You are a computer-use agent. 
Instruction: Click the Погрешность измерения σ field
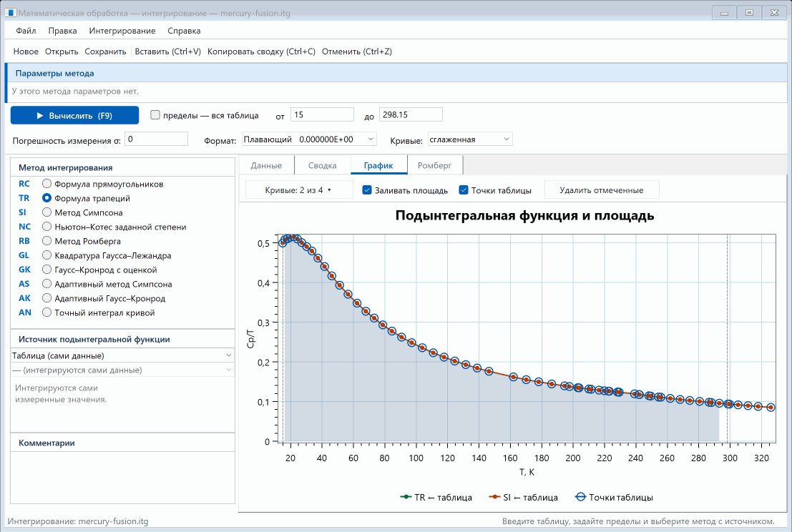[156, 139]
